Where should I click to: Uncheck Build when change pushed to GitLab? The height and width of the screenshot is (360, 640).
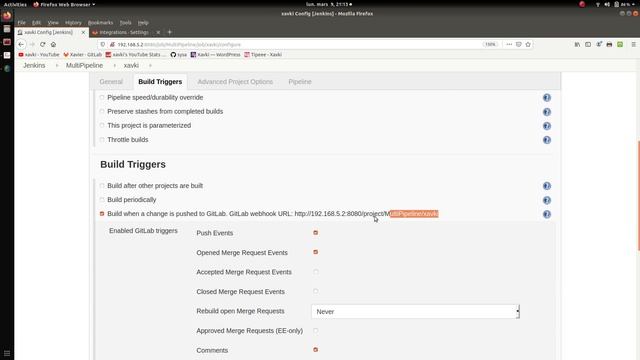pyautogui.click(x=102, y=213)
